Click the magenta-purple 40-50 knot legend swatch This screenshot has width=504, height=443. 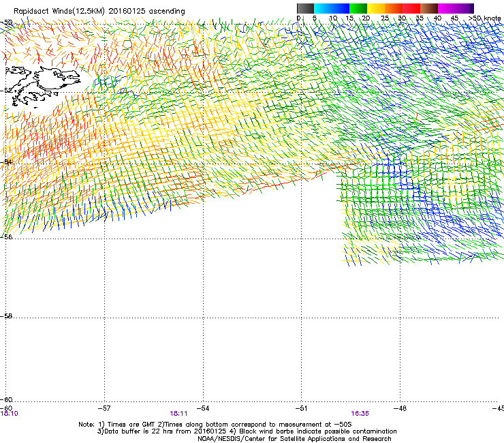(x=456, y=8)
